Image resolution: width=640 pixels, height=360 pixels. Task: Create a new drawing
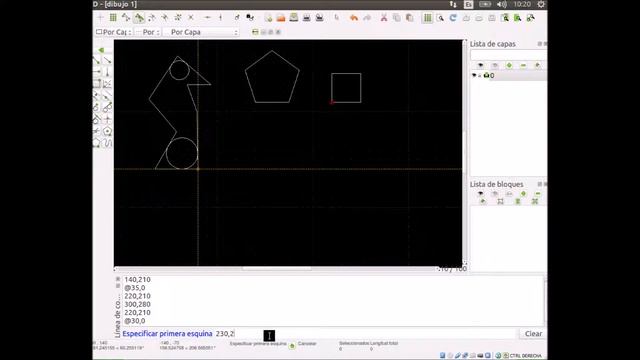click(x=268, y=18)
